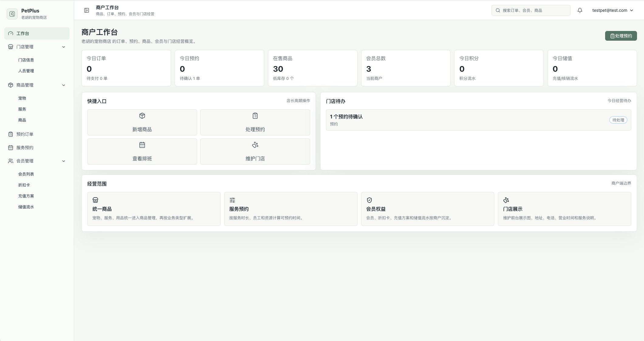Toggle the sidebar collapse icon
Image resolution: width=644 pixels, height=341 pixels.
pyautogui.click(x=87, y=10)
